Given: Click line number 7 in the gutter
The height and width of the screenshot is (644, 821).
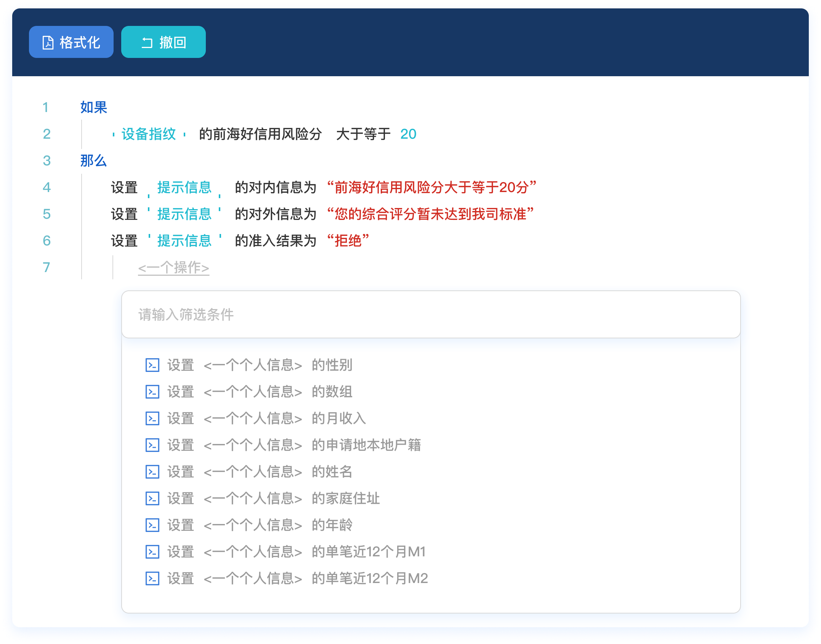Looking at the screenshot, I should point(47,268).
